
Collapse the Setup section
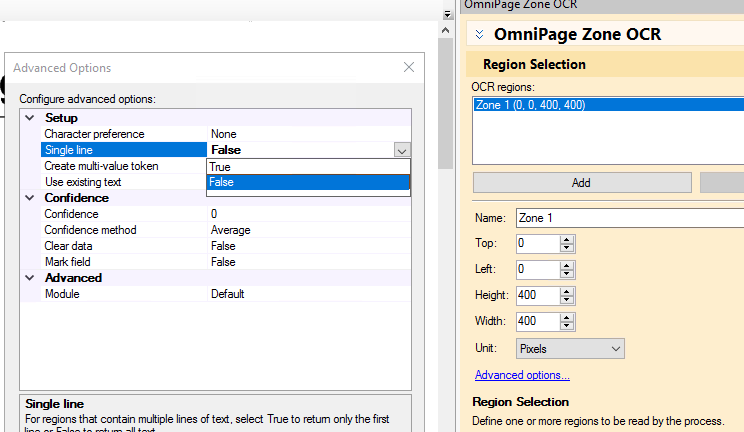30,118
